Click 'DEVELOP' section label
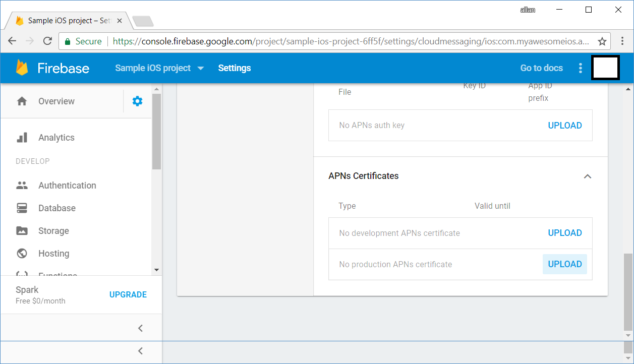Viewport: 634px width, 364px height. (x=33, y=161)
